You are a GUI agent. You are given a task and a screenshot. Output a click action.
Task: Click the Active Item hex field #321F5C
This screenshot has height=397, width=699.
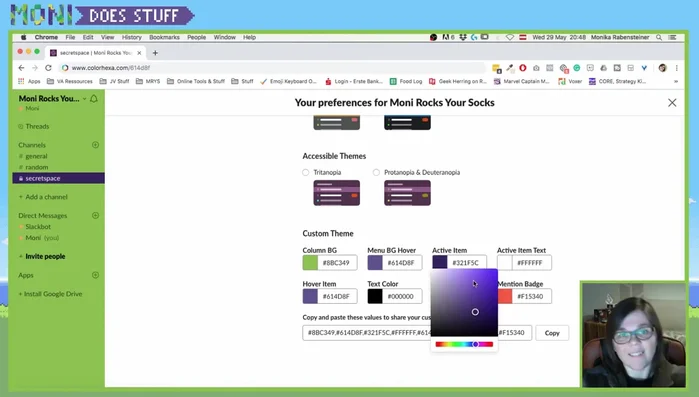click(467, 262)
